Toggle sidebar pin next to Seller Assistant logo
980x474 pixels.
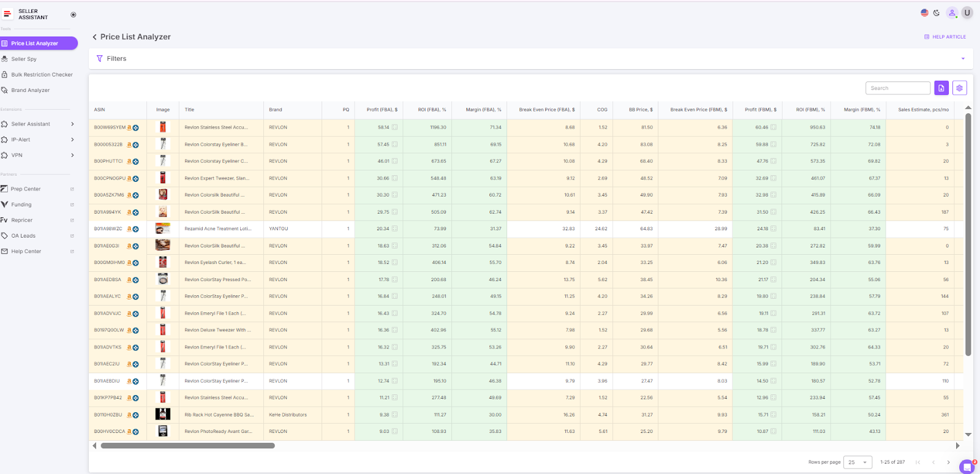[x=73, y=14]
